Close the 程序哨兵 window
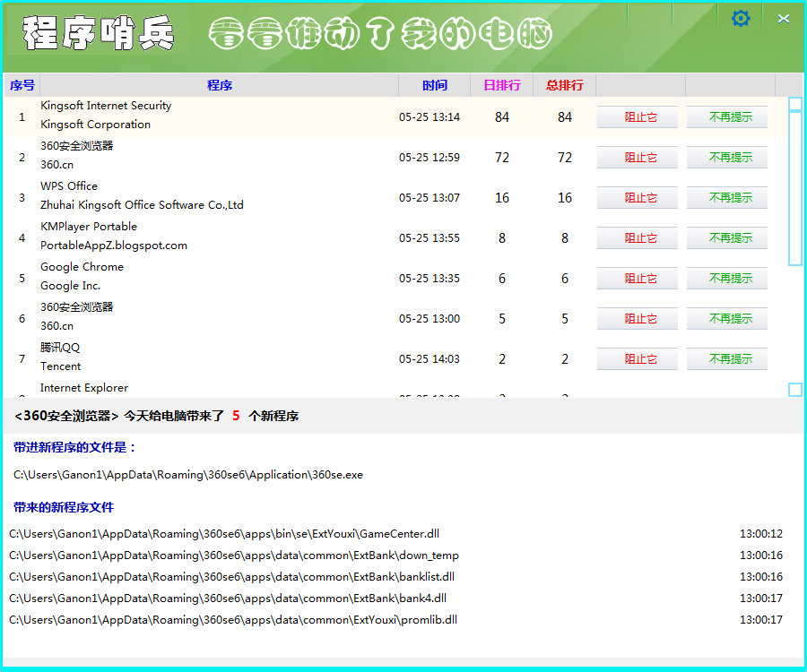Image resolution: width=807 pixels, height=672 pixels. tap(784, 18)
